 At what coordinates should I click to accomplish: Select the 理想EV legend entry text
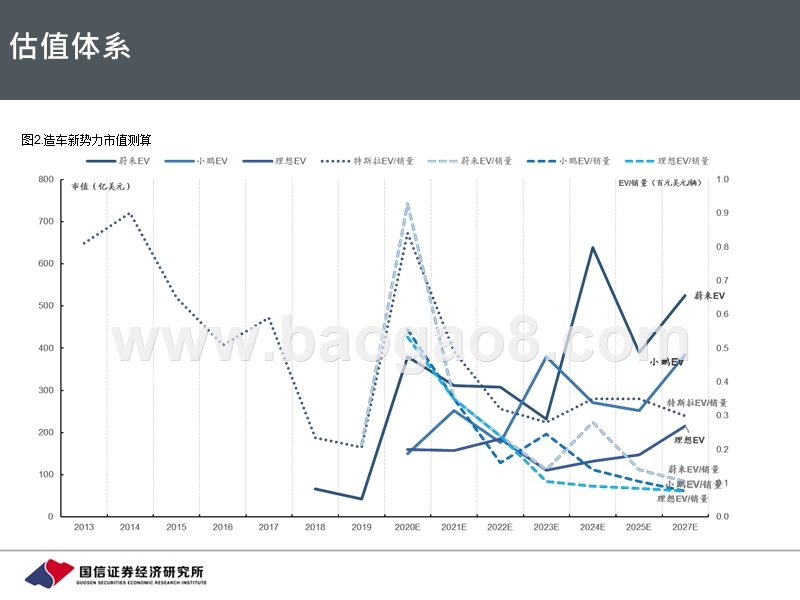tap(290, 161)
